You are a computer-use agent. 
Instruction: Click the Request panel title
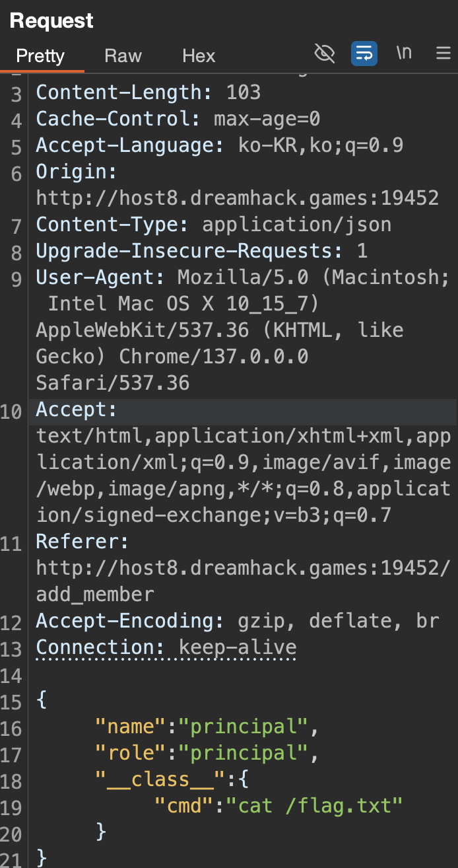pyautogui.click(x=52, y=20)
